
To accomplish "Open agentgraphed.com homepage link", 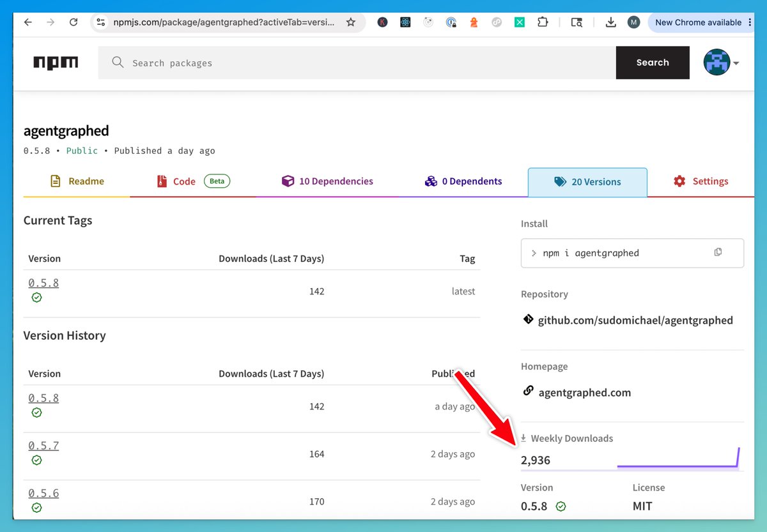I will coord(584,392).
